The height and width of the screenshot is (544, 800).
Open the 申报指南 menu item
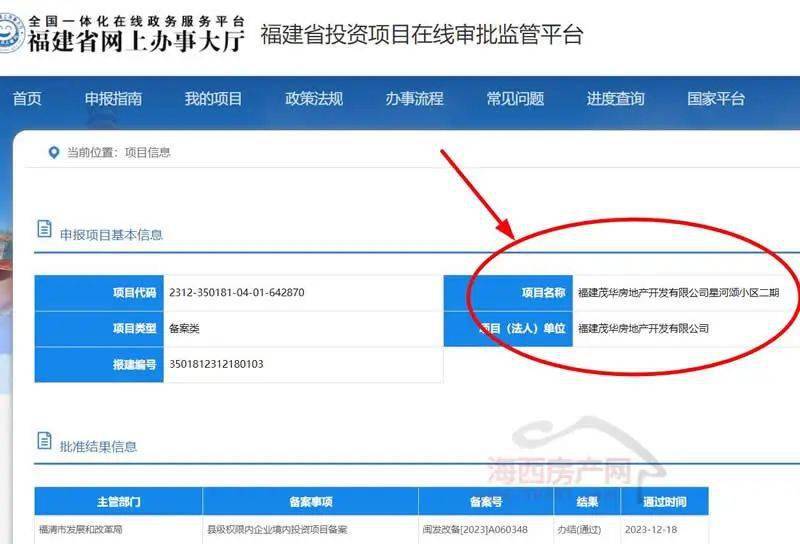(113, 98)
